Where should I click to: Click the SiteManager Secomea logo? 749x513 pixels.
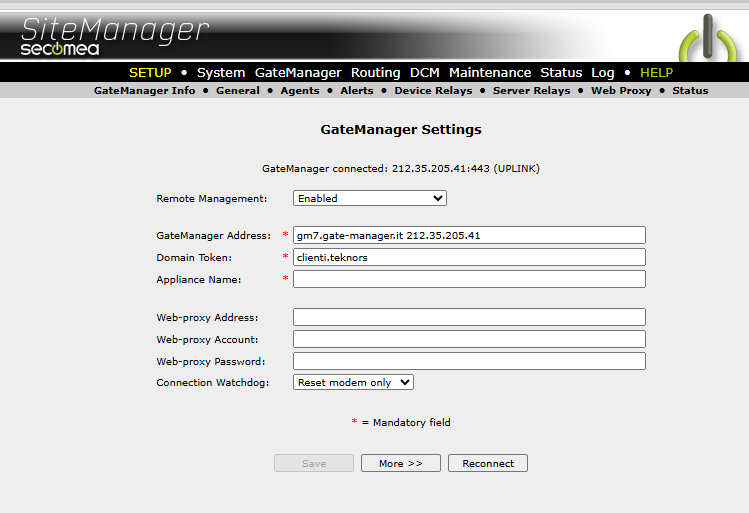115,37
